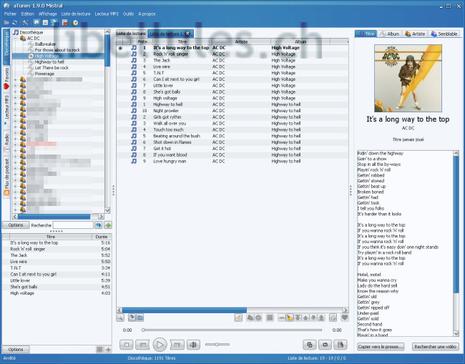The width and height of the screenshot is (465, 364).
Task: Select Love hungry man in the playlist
Action: [x=232, y=161]
